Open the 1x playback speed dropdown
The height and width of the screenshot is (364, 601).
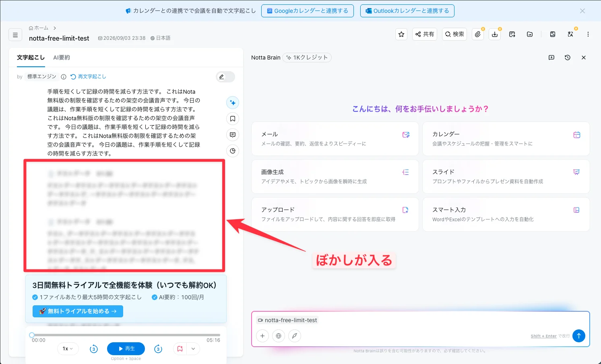(x=68, y=349)
